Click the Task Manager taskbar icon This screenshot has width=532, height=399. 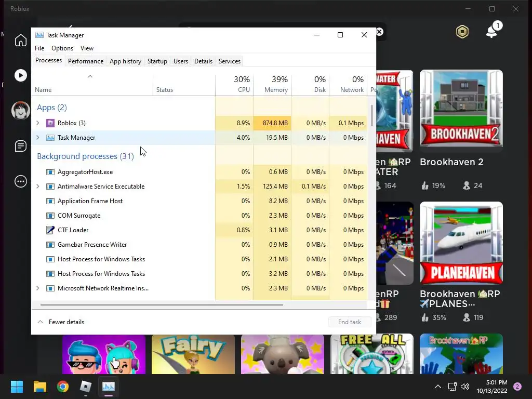[x=109, y=387]
